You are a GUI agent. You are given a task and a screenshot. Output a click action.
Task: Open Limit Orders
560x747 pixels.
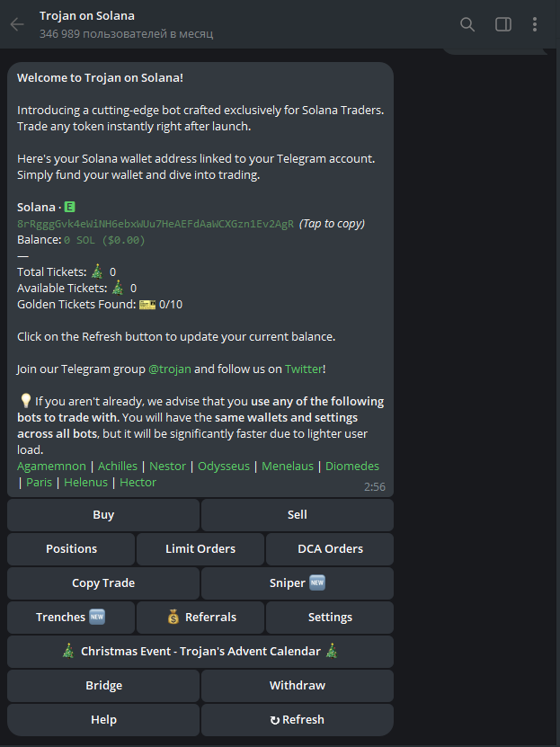pos(200,549)
